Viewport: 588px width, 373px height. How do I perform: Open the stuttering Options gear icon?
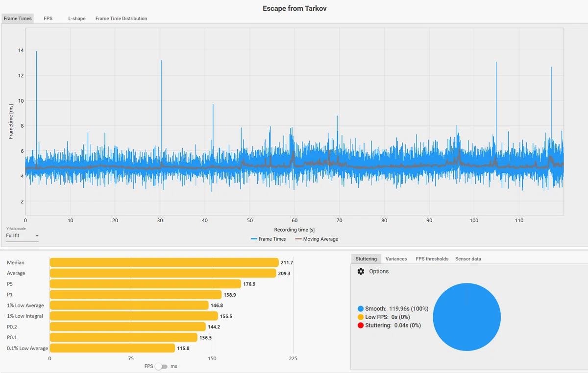tap(361, 271)
